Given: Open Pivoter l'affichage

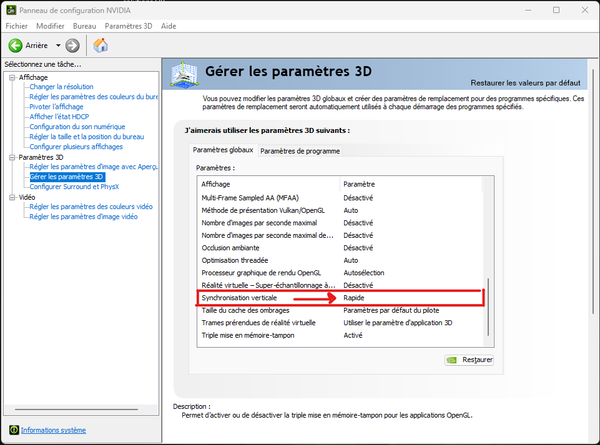Looking at the screenshot, I should click(x=56, y=107).
